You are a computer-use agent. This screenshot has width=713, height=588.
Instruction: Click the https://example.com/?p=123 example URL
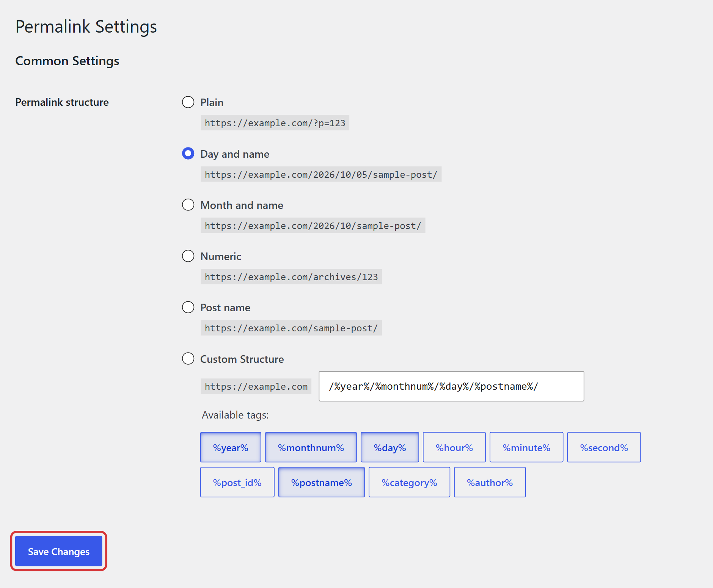[275, 123]
